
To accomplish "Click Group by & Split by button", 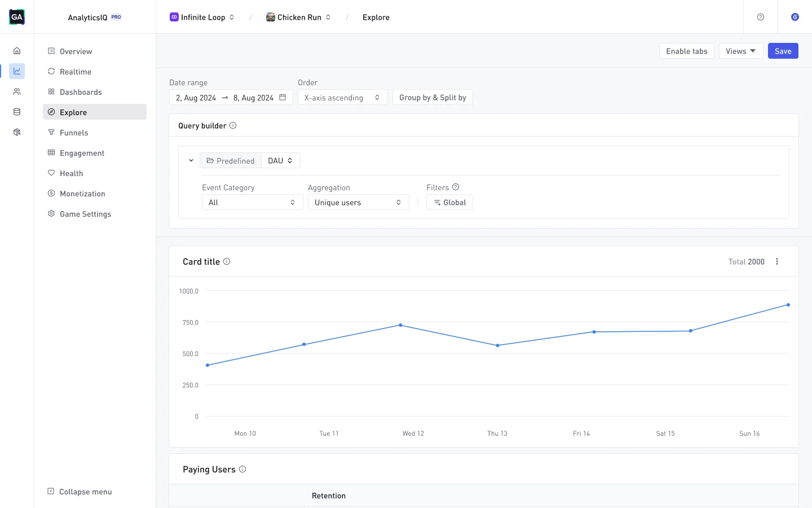I will 433,97.
